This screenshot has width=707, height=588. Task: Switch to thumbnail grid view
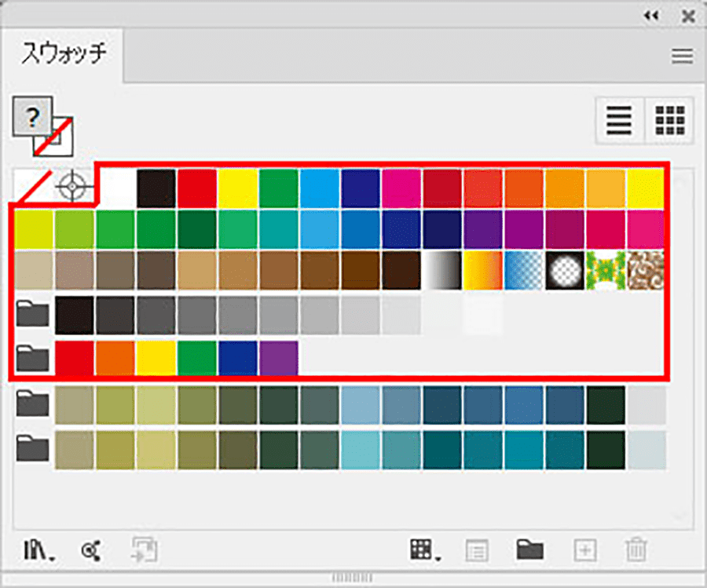click(x=670, y=120)
